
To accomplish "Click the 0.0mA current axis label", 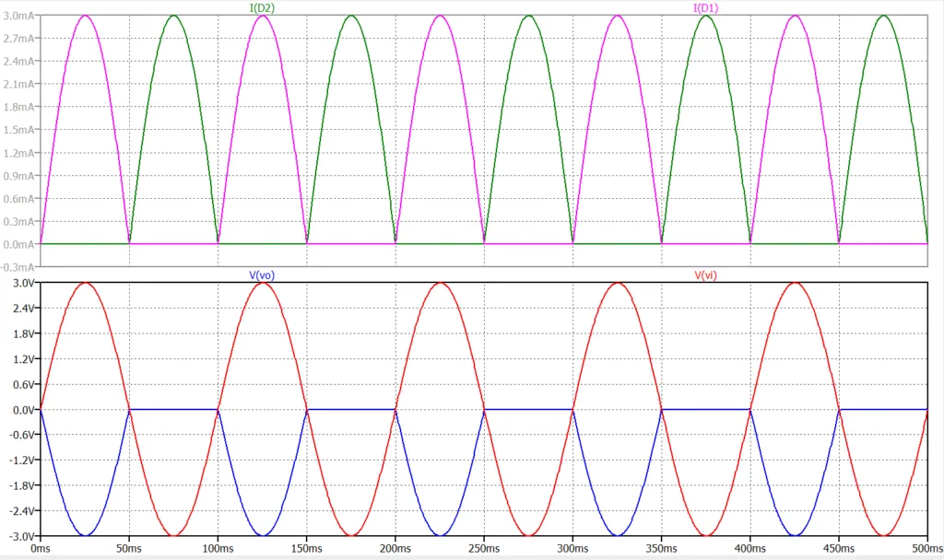I will [x=19, y=244].
